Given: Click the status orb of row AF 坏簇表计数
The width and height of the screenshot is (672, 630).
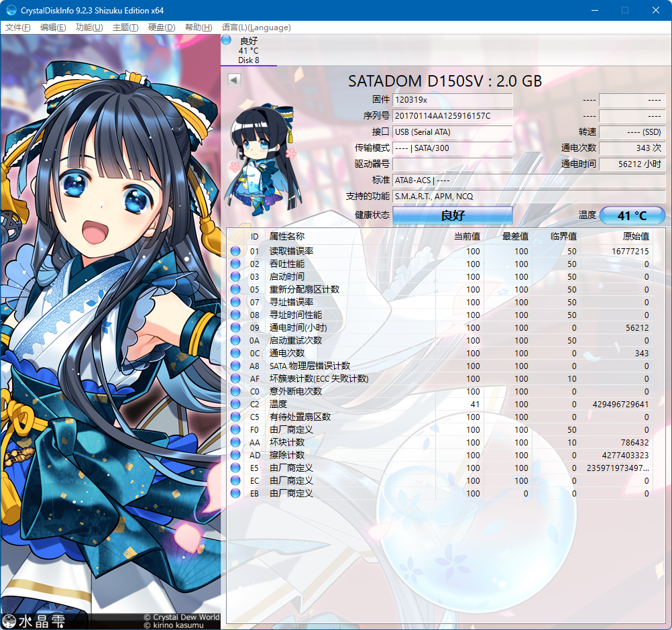Looking at the screenshot, I should [235, 378].
